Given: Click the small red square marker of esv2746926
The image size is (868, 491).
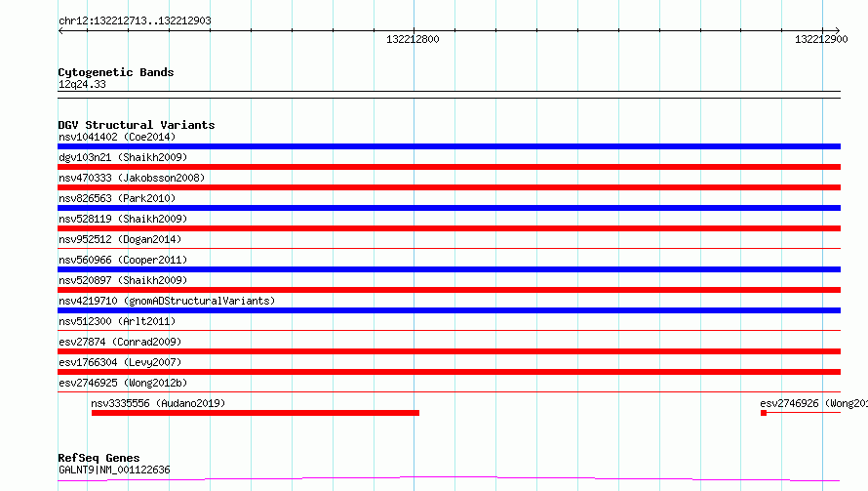Looking at the screenshot, I should (764, 413).
